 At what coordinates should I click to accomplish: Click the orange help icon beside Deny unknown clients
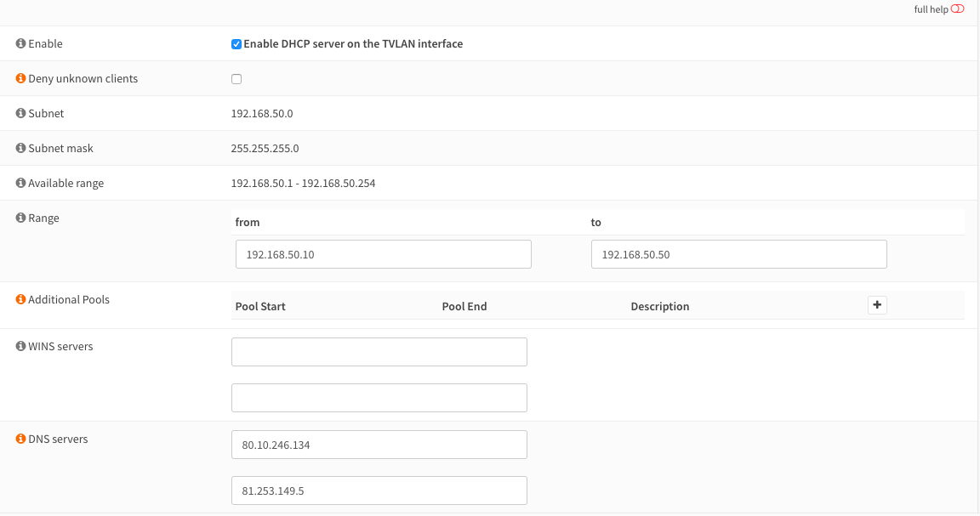(x=20, y=78)
